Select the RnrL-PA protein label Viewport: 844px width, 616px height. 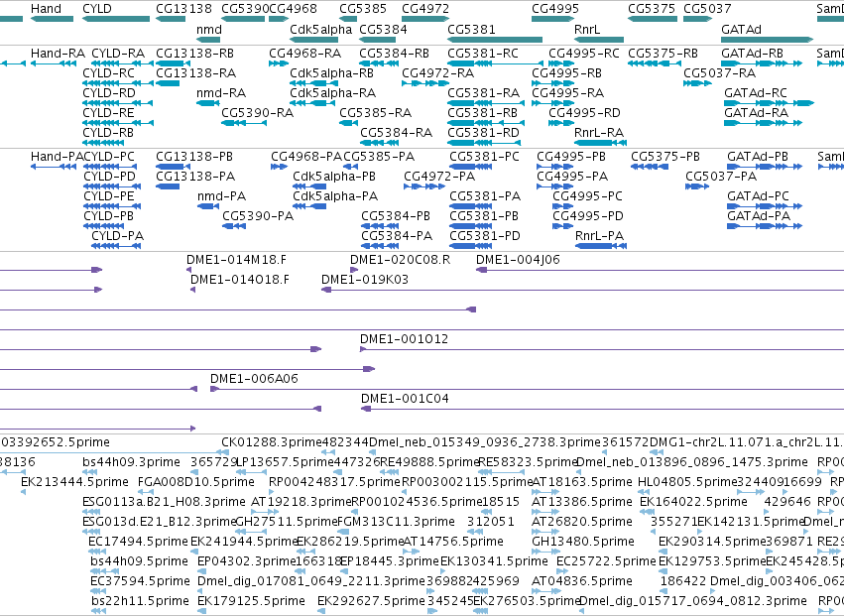tap(600, 236)
